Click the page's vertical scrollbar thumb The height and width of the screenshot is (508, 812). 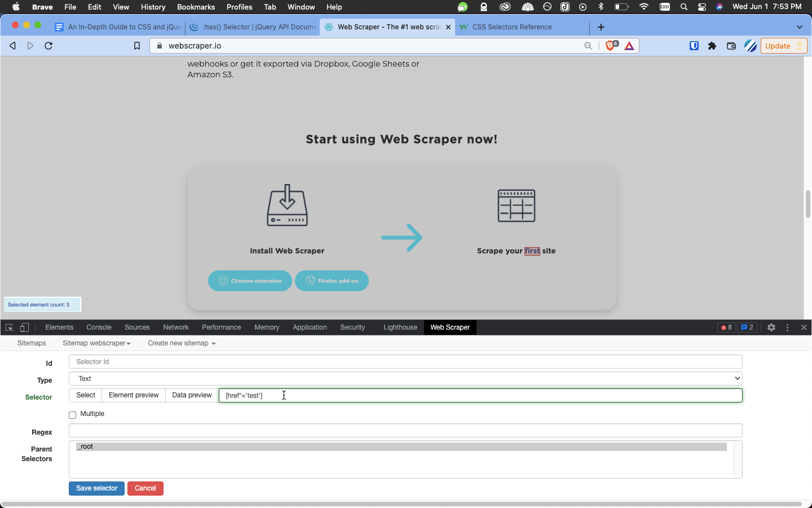(x=807, y=204)
